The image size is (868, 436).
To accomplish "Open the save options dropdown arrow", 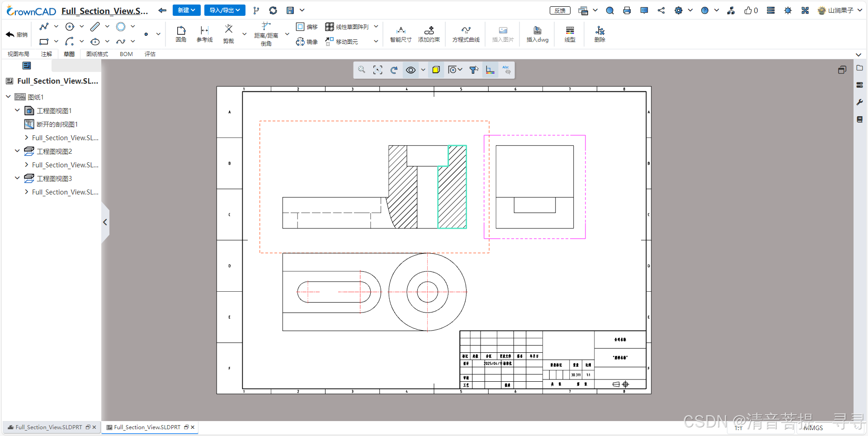I will click(x=302, y=10).
